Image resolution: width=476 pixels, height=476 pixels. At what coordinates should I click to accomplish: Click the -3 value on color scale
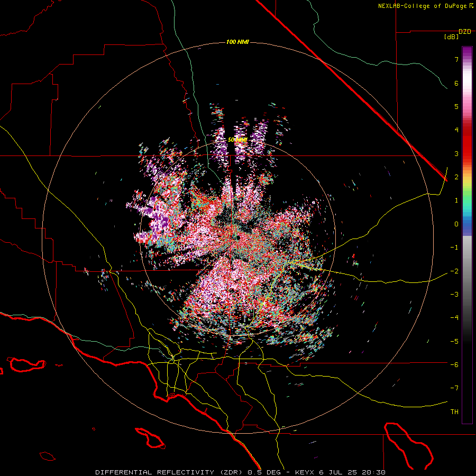pos(454,294)
